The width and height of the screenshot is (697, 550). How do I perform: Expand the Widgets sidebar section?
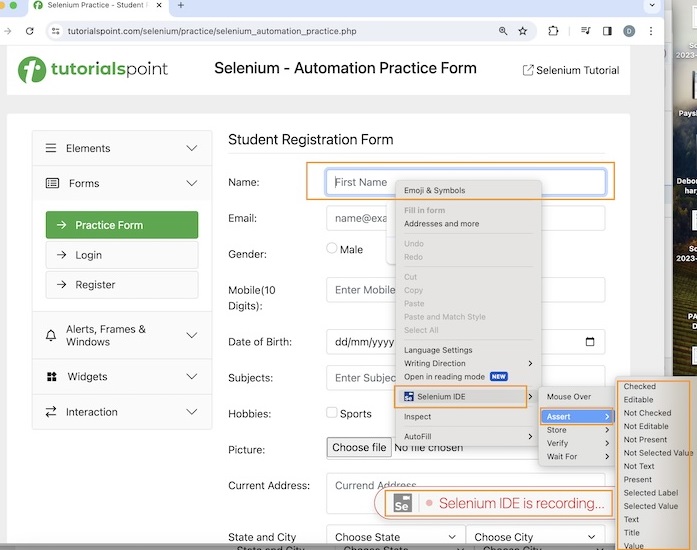[x=122, y=377]
